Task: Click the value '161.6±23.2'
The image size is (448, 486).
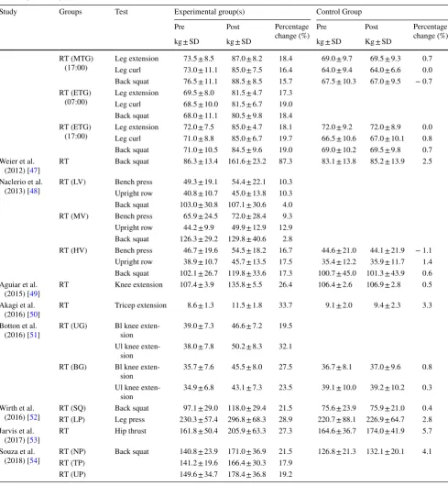Action: (246, 161)
